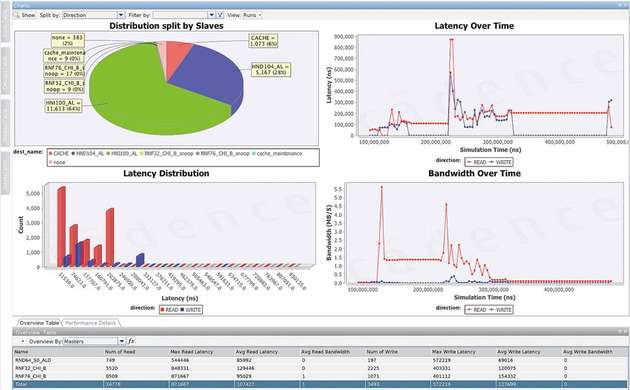Click Distribution split by Slaves title

point(166,26)
